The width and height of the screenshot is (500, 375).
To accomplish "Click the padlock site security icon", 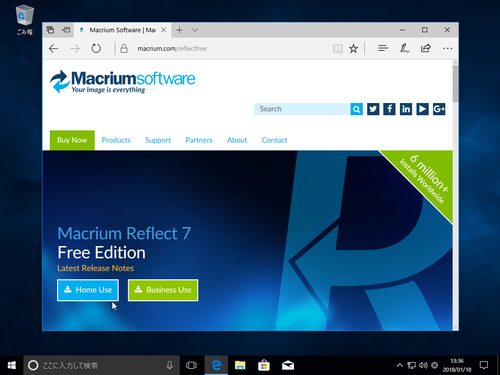I will pyautogui.click(x=124, y=49).
